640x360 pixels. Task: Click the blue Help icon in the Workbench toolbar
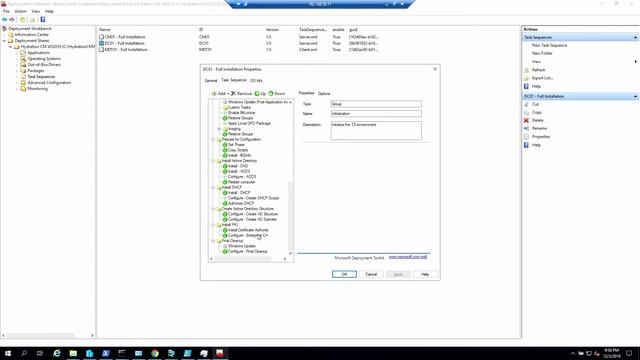(x=42, y=19)
